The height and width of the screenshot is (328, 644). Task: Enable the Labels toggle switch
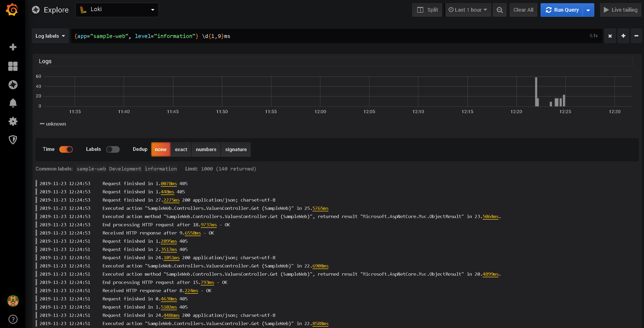[x=113, y=149]
